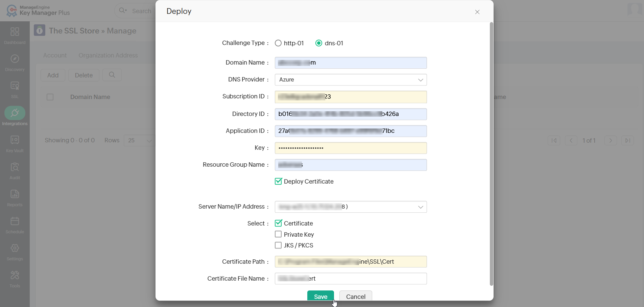Select the dns-01 challenge type
Screen dimensions: 644x307
[x=319, y=43]
